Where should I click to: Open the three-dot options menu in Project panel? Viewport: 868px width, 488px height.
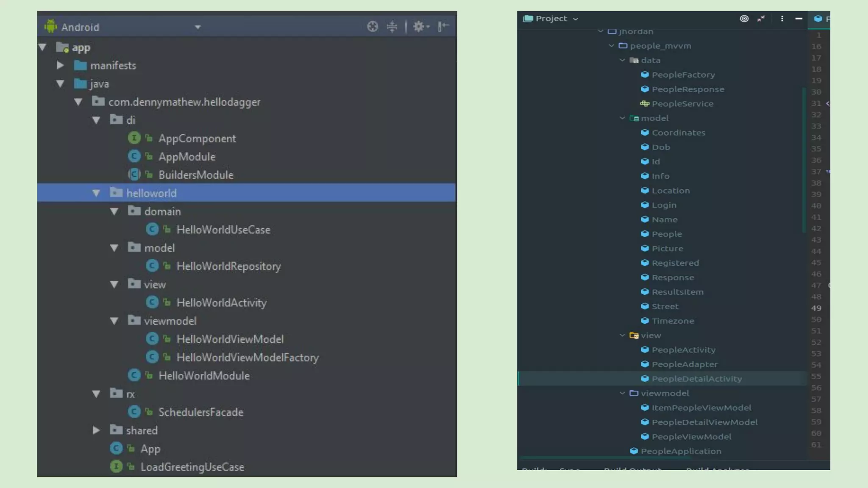[x=782, y=19]
